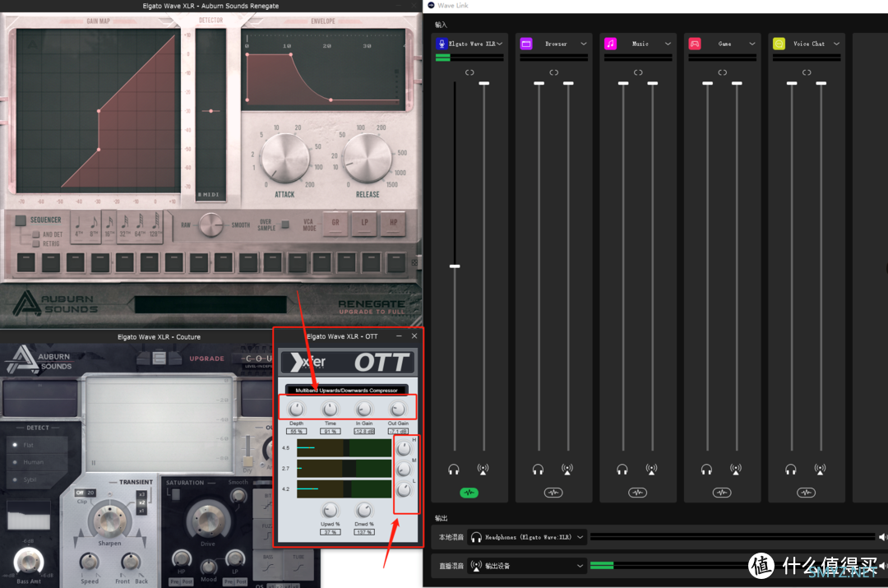Open effects for the Music channel
Viewport: 888px width, 588px height.
pos(638,493)
